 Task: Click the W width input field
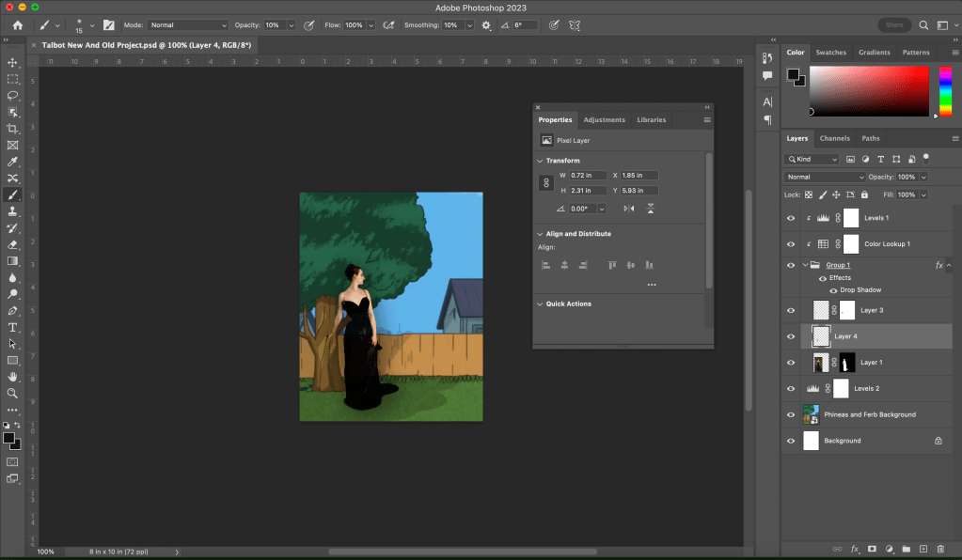[x=590, y=176]
